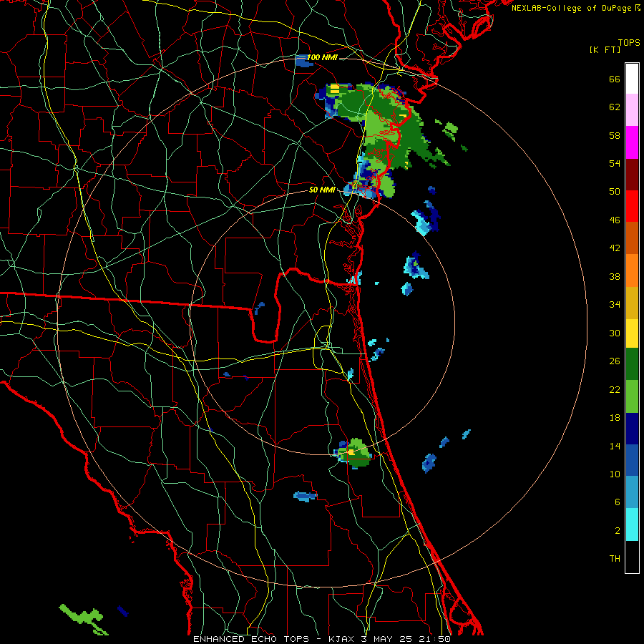Click the "54" legend value
This screenshot has width=644, height=644.
pos(615,163)
